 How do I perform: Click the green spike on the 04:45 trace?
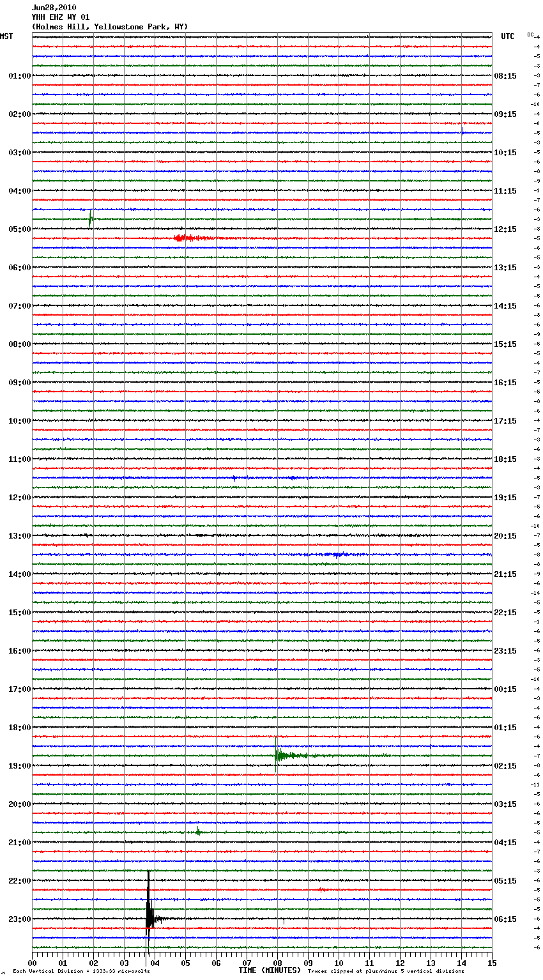coord(91,218)
